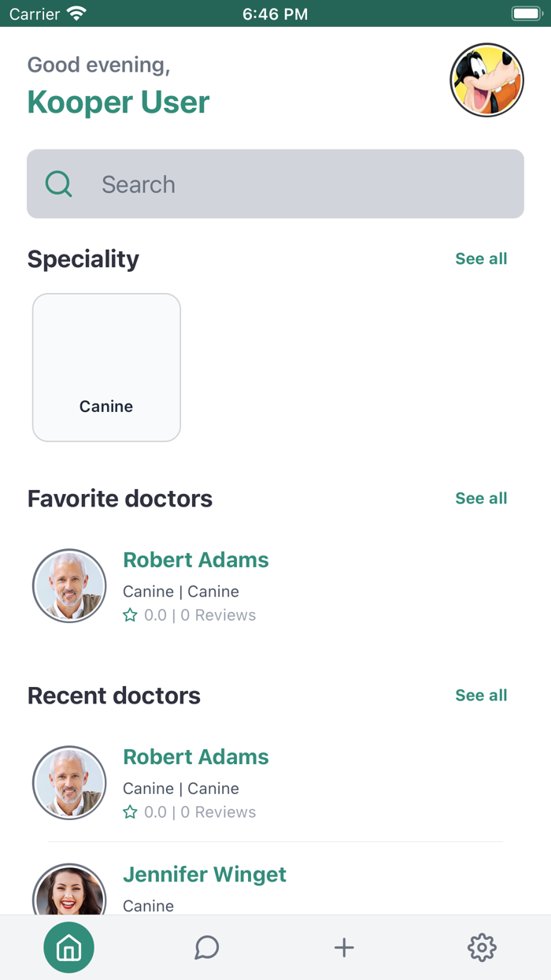See all specialities

tap(481, 258)
